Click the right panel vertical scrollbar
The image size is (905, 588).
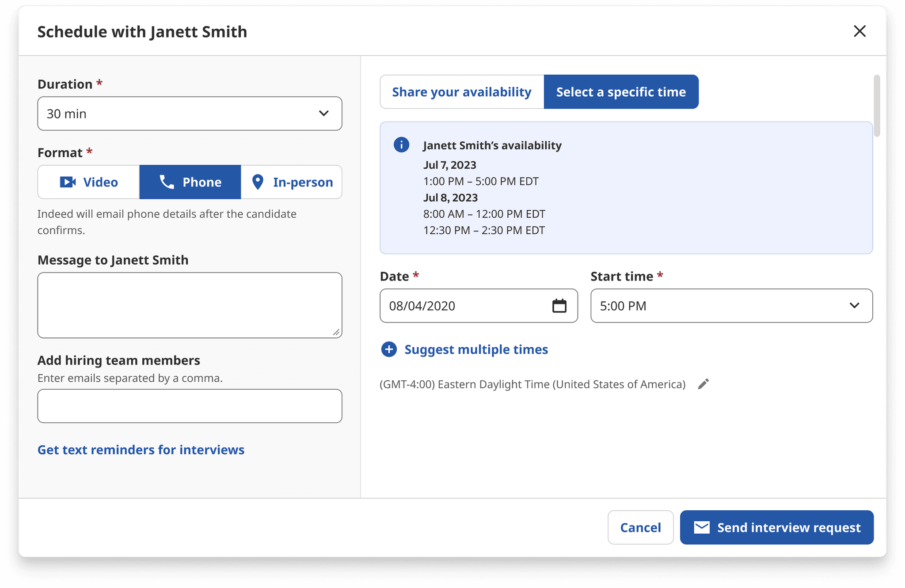877,106
